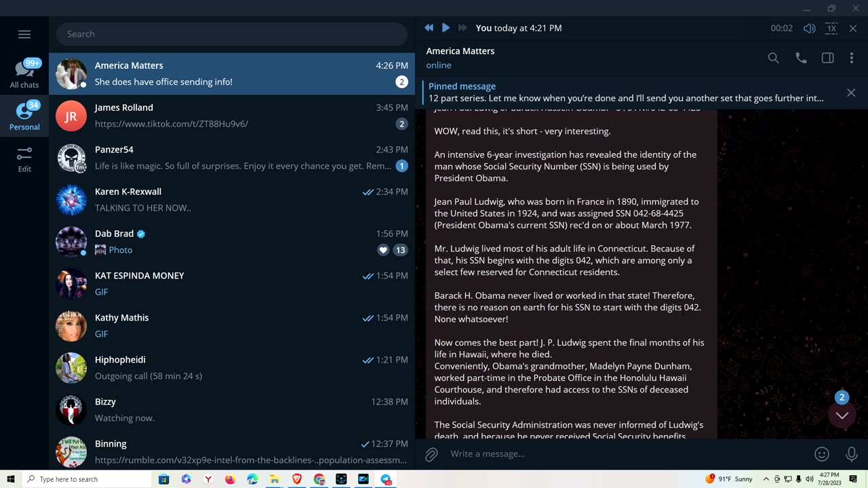
Task: Open the Panzer54 chat
Action: (232, 158)
